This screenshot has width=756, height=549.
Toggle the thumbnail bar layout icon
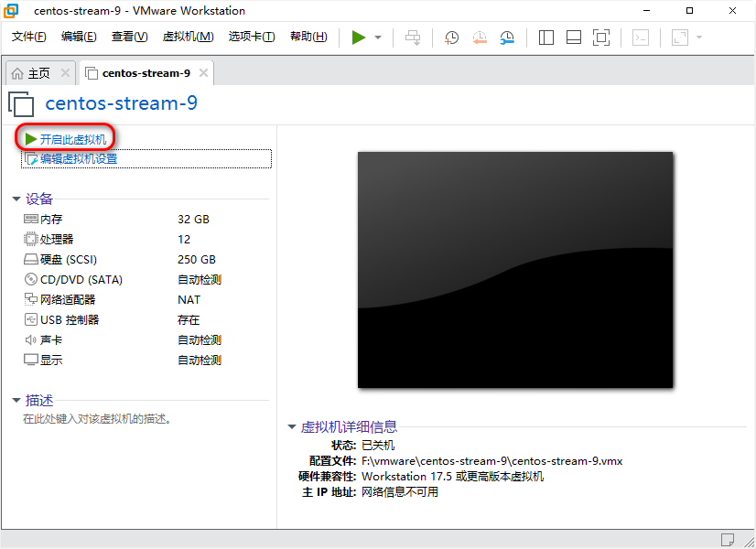coord(573,38)
